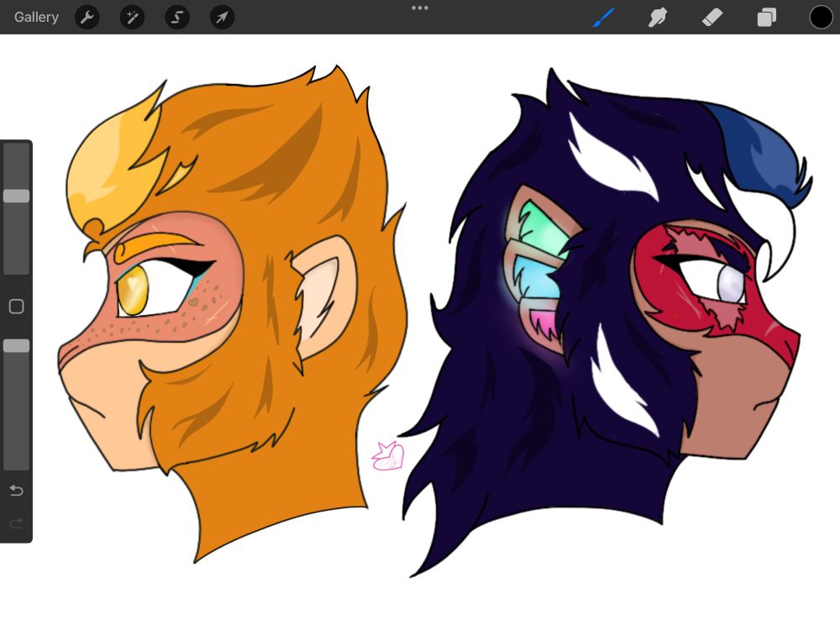
Task: Select the Smudge tool
Action: pyautogui.click(x=658, y=17)
